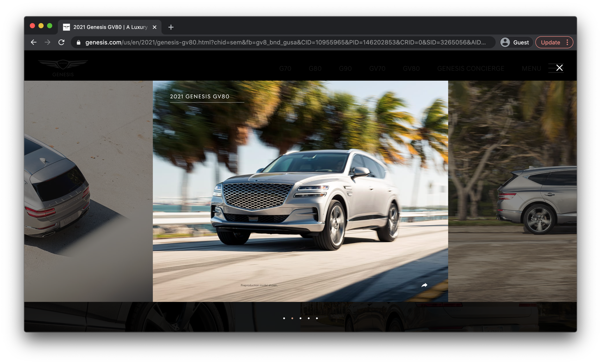Open GV70 in navigation
Viewport: 601px width, 364px height.
point(377,68)
